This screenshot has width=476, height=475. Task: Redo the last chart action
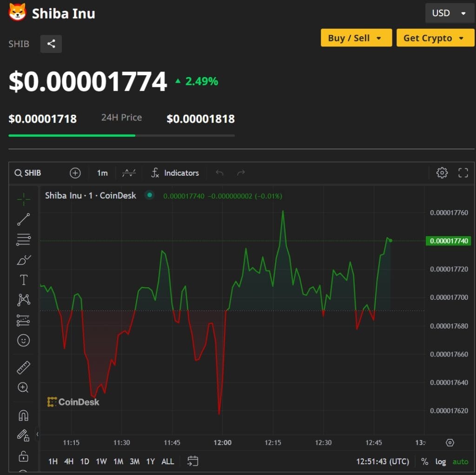coord(241,173)
